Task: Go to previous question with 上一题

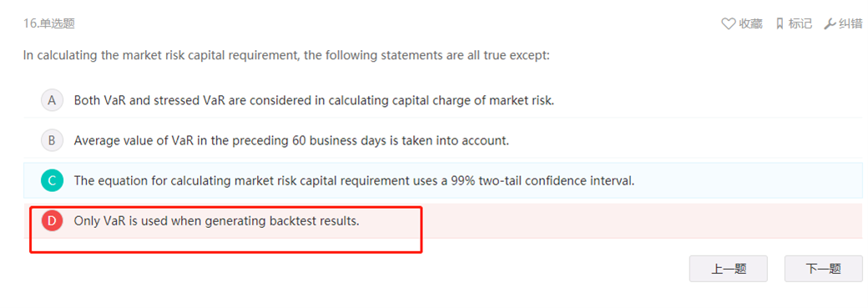Action: [728, 269]
